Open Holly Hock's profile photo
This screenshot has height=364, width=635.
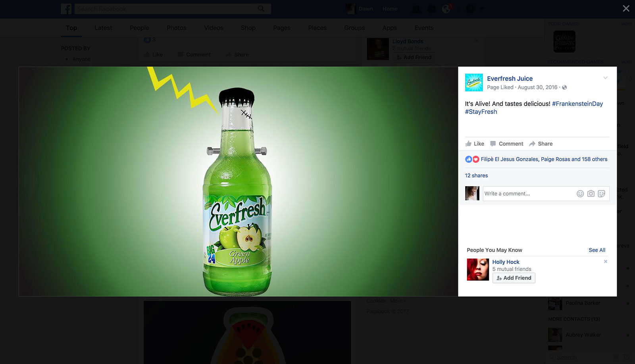pos(478,270)
